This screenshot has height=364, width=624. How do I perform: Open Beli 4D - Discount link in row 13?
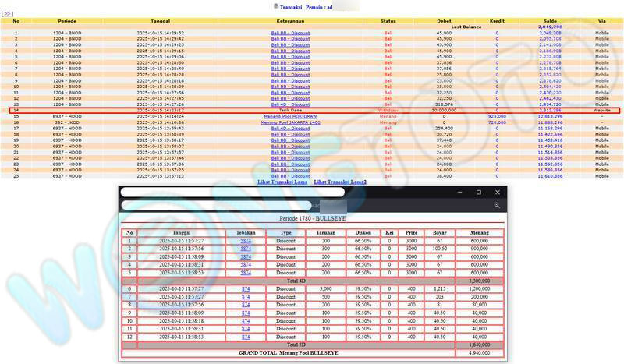click(290, 104)
